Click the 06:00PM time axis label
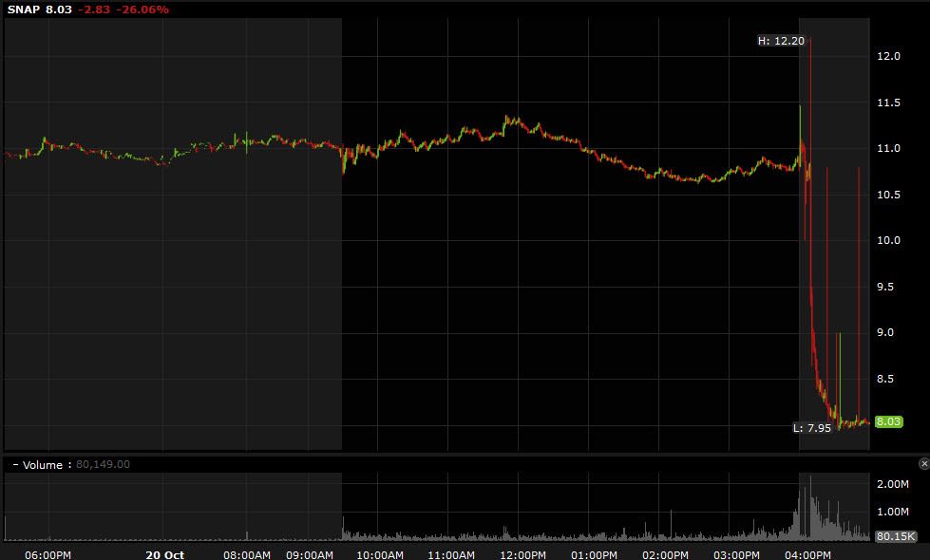Image resolution: width=930 pixels, height=560 pixels. [48, 554]
